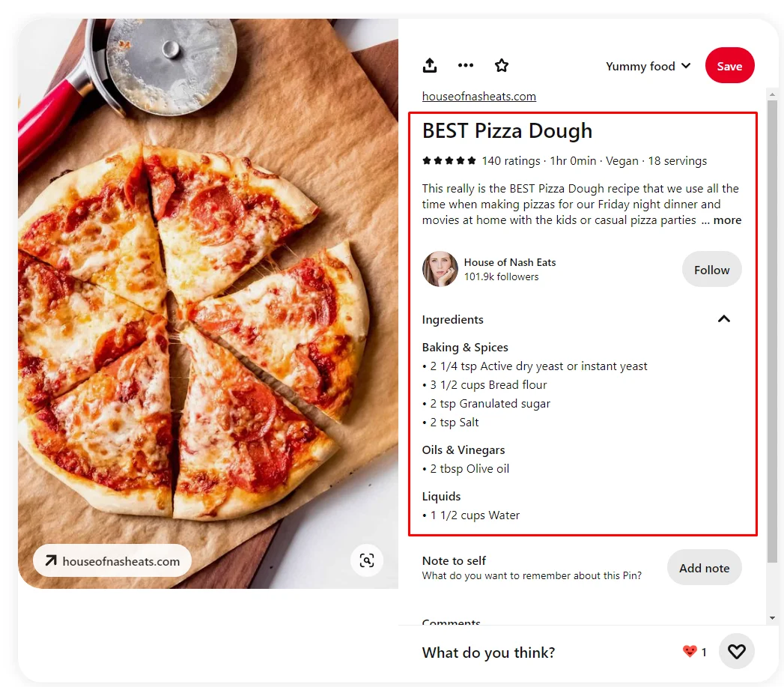784x687 pixels.
Task: Open the houseofnasheats.com link
Action: (x=478, y=96)
